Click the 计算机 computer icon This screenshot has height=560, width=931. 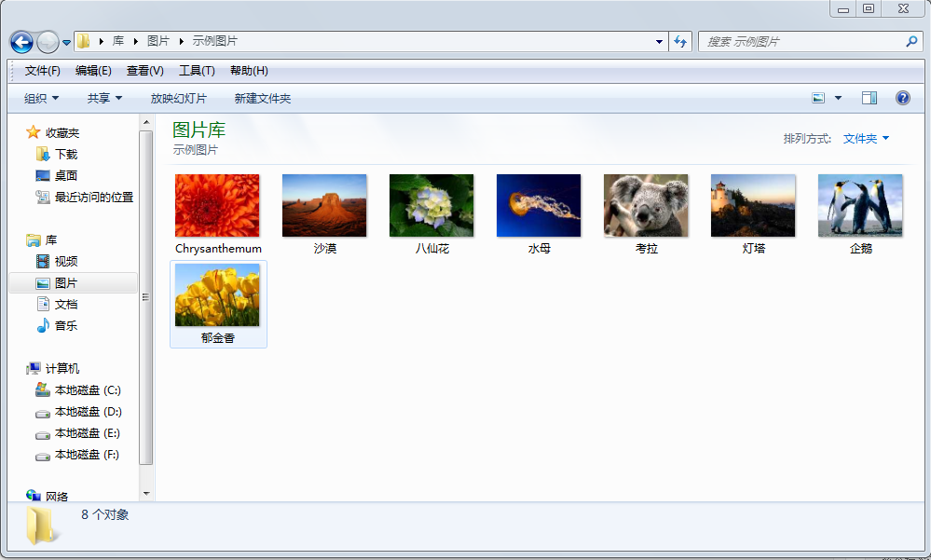[34, 369]
